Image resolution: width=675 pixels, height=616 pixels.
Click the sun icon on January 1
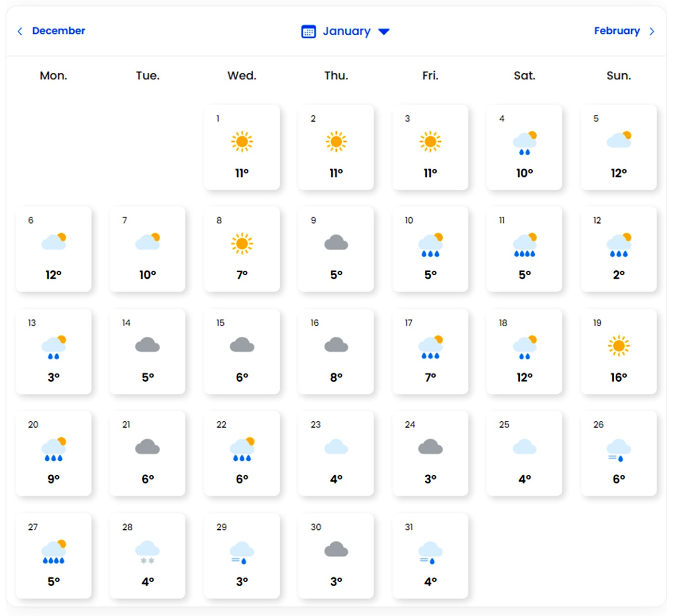[242, 142]
